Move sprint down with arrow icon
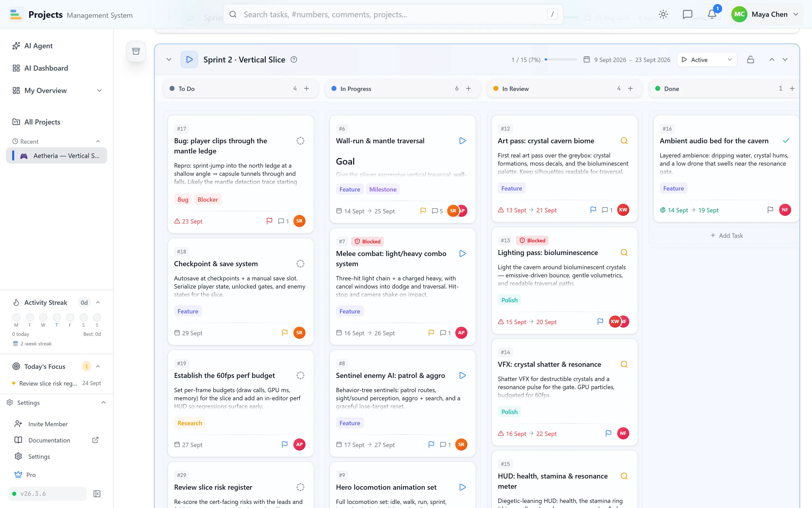This screenshot has height=508, width=812. [785, 59]
